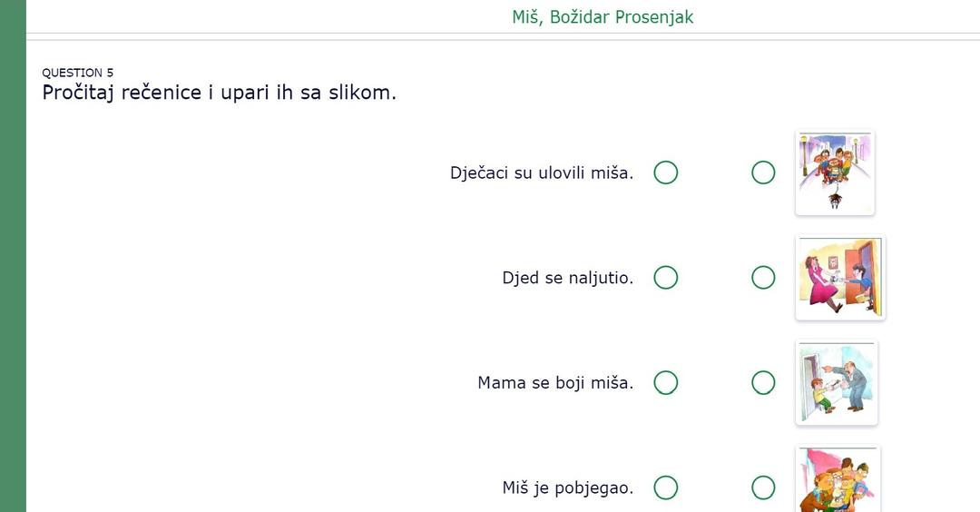Viewport: 980px width, 512px height.
Task: Select the radio button beside "Mama se boji miša."
Action: [x=666, y=383]
